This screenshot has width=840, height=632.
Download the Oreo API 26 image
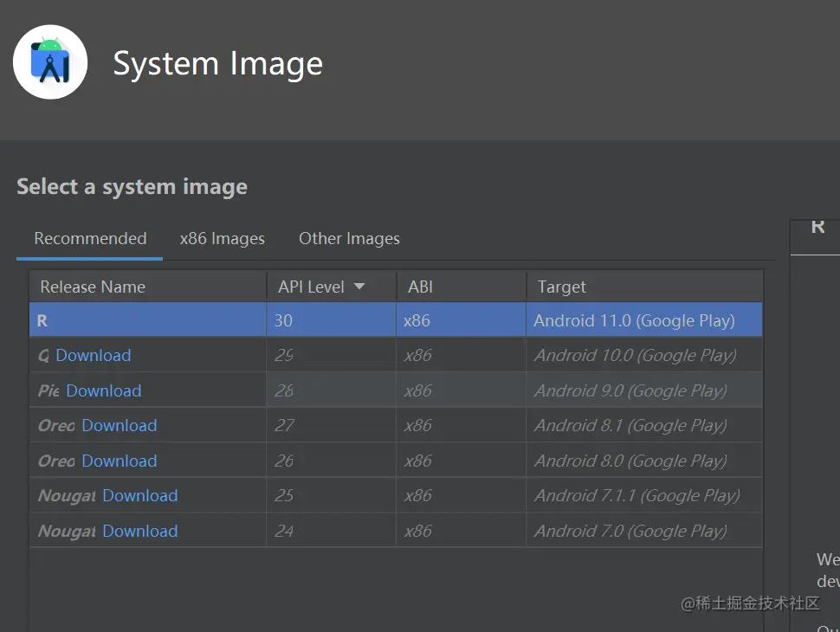point(120,461)
